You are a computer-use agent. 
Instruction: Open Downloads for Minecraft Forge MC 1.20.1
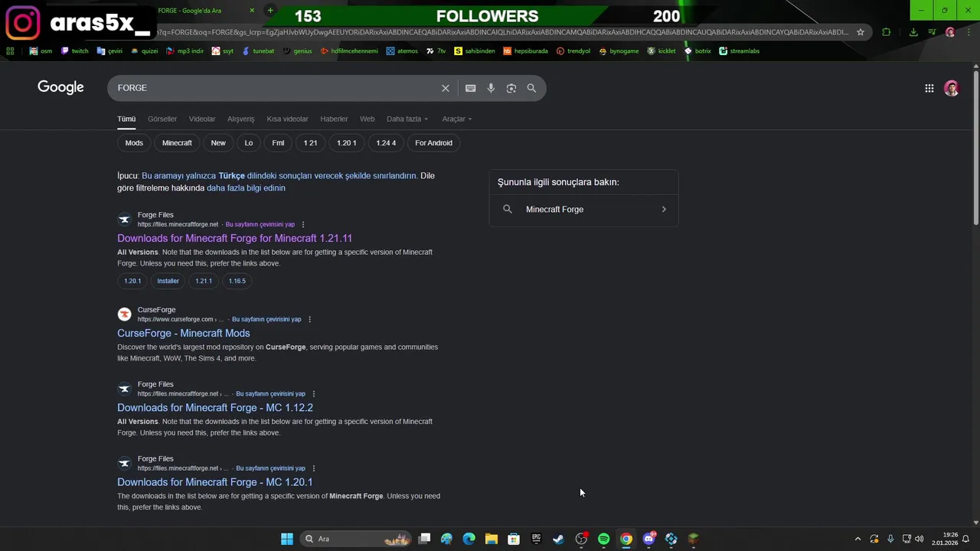coord(215,482)
